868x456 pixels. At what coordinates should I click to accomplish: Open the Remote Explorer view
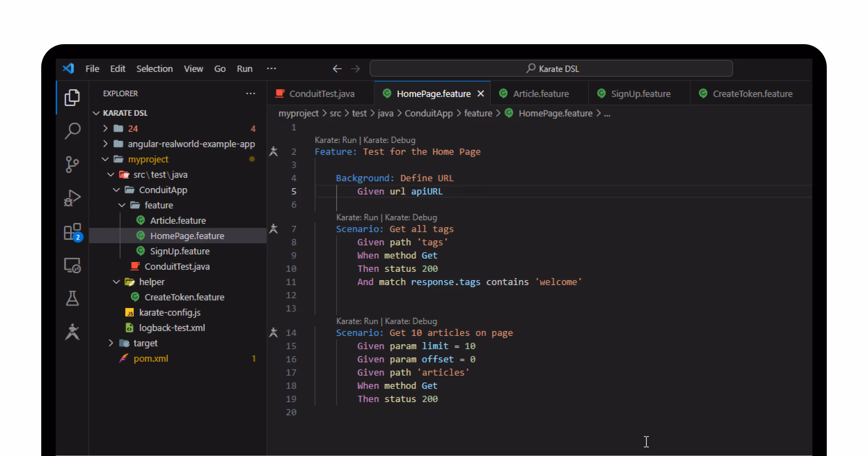72,266
